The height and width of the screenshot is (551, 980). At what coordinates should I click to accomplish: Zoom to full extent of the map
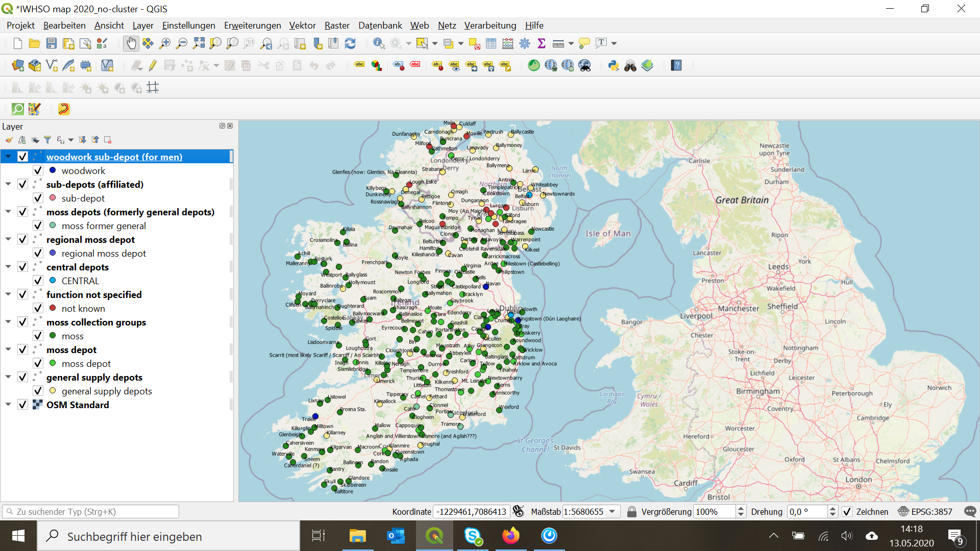[199, 43]
